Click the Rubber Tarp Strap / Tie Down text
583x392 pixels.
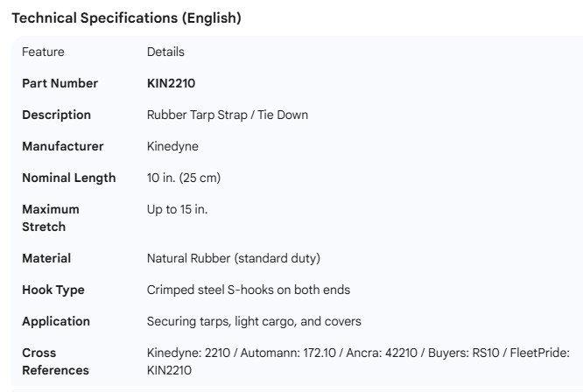(228, 115)
